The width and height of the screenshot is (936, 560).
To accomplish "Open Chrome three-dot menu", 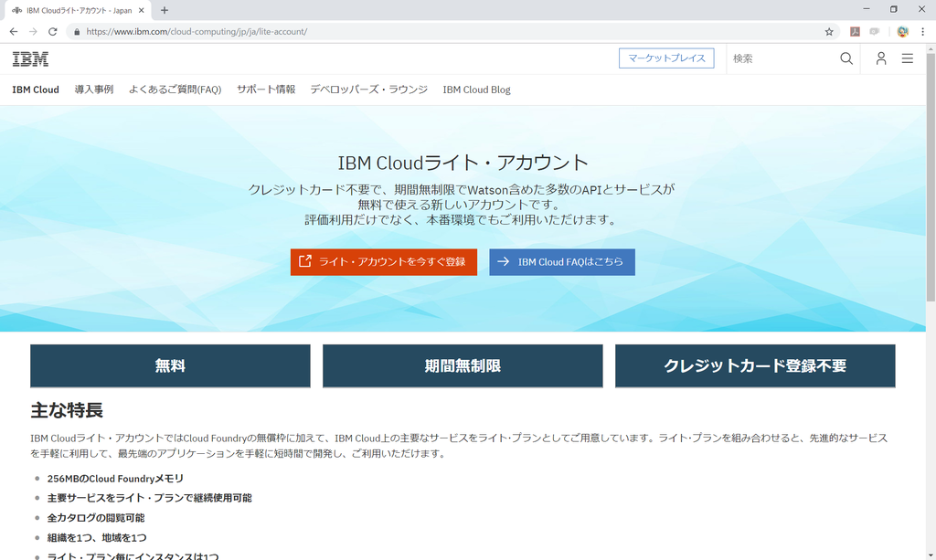I will pos(922,32).
